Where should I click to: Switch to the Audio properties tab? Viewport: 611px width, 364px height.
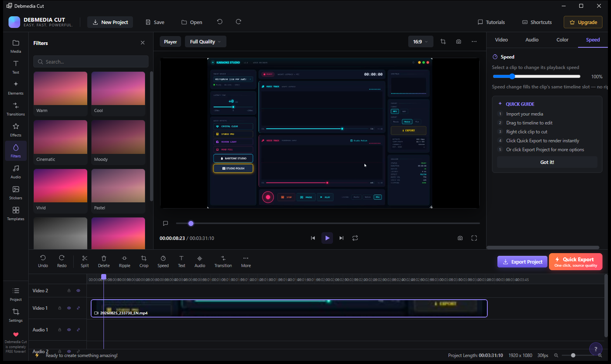pyautogui.click(x=532, y=40)
